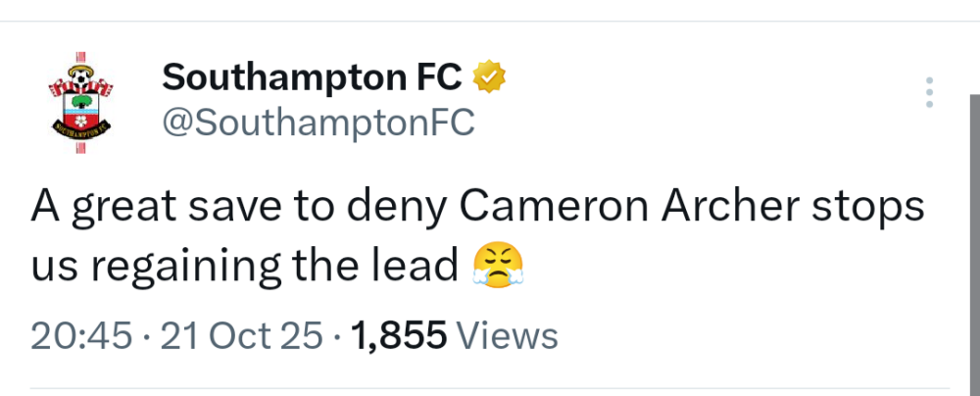Click the word 'lead' before the emoji
The width and height of the screenshot is (980, 396).
click(x=421, y=265)
